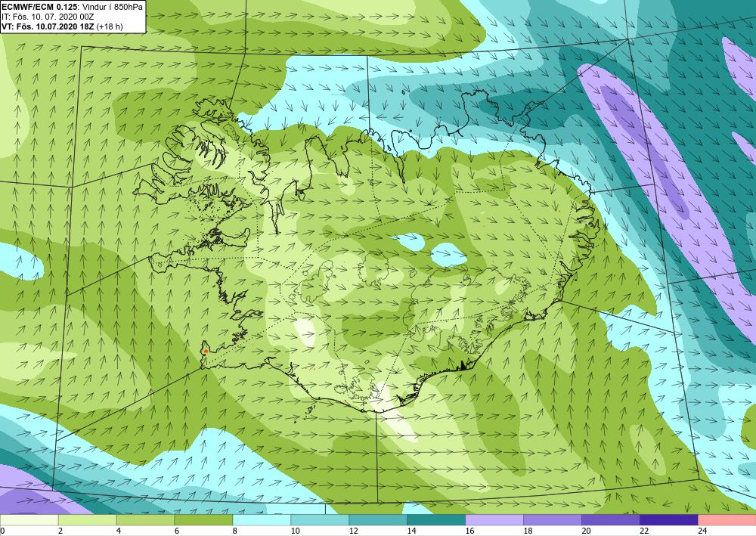Image resolution: width=756 pixels, height=536 pixels.
Task: Click the legend scale label '2'
Action: pyautogui.click(x=60, y=531)
